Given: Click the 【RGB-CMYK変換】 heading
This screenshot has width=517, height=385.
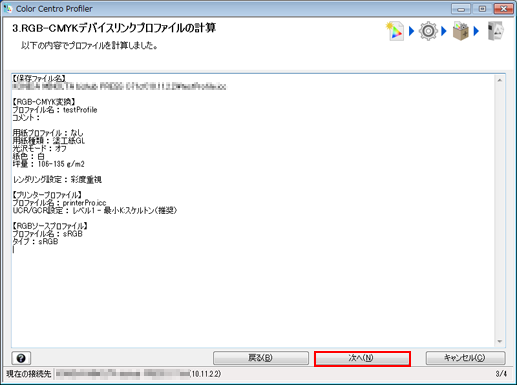Looking at the screenshot, I should click(44, 102).
